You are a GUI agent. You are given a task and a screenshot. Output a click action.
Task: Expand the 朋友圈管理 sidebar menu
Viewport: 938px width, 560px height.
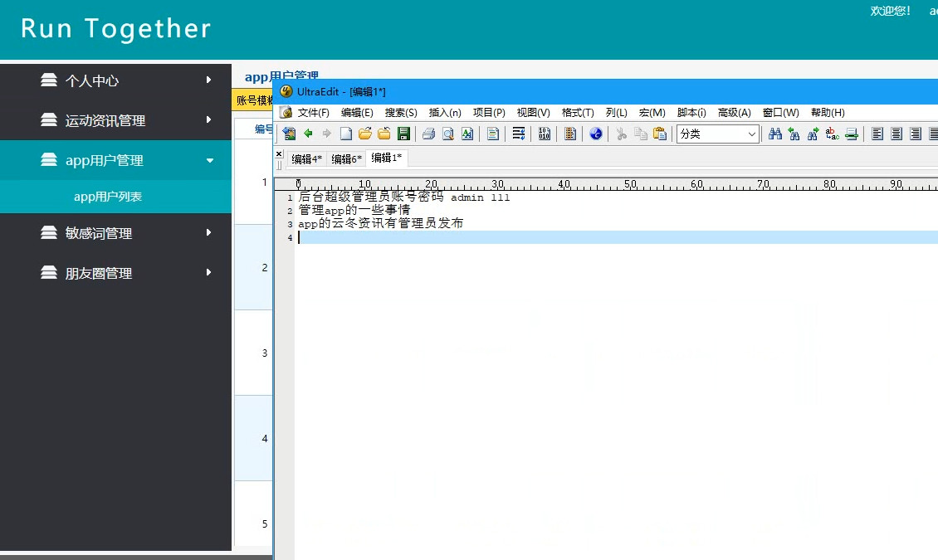[115, 273]
